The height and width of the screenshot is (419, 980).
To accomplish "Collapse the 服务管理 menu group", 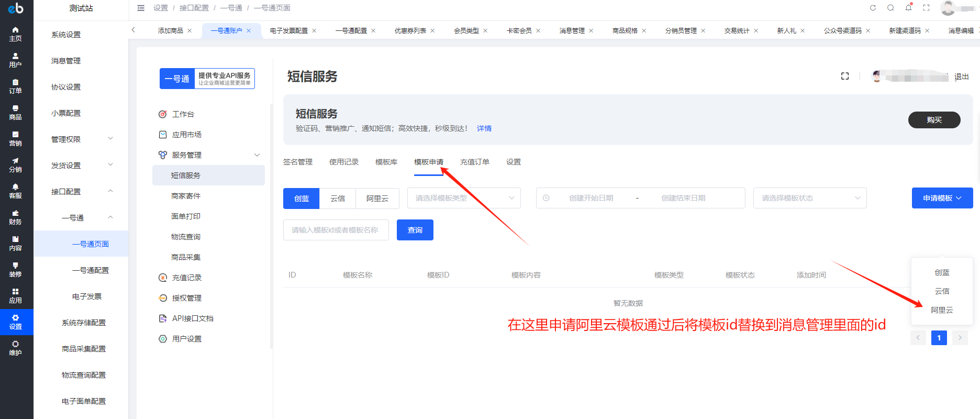I will (x=257, y=155).
